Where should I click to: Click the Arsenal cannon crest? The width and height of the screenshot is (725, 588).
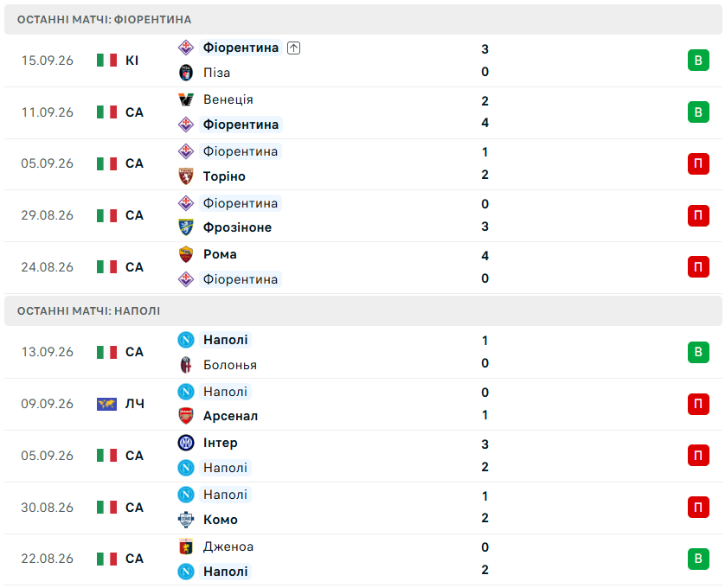click(186, 416)
